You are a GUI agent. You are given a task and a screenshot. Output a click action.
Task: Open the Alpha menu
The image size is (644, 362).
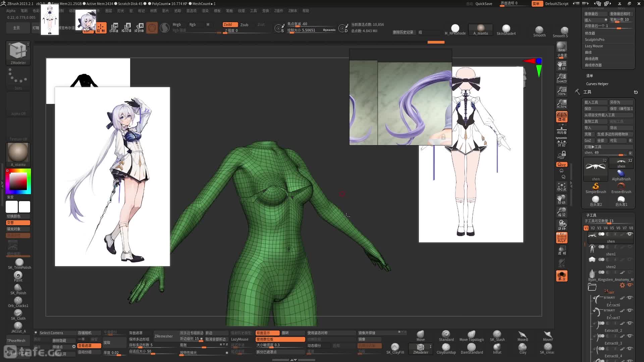(11, 11)
